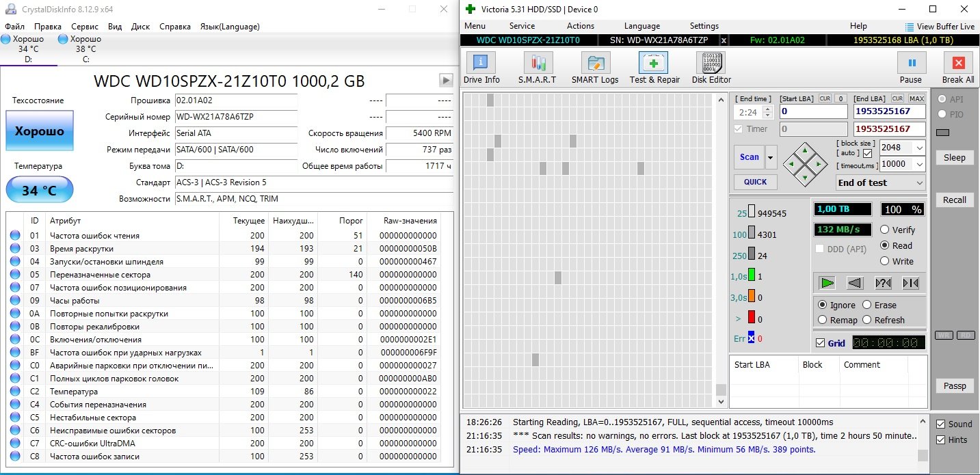Click the Серийный номер value field
Screen dimensions: 980x475
point(236,117)
